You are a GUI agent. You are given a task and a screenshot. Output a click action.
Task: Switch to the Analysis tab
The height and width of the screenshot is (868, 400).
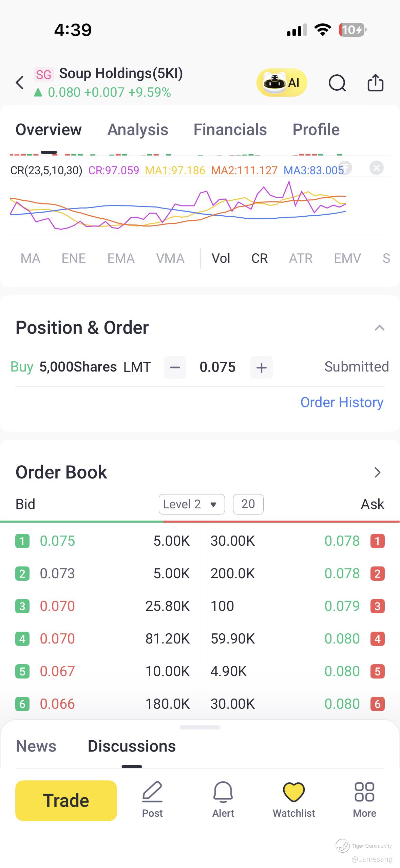(x=138, y=130)
